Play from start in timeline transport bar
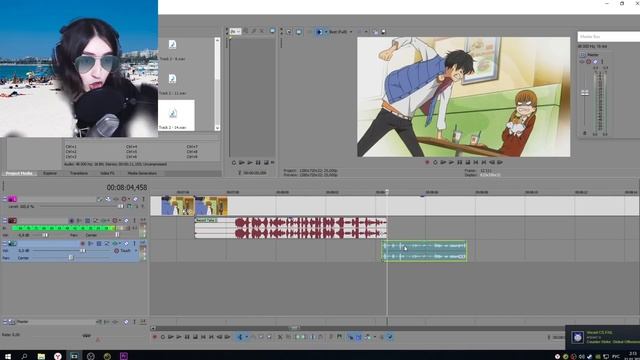 [171, 337]
